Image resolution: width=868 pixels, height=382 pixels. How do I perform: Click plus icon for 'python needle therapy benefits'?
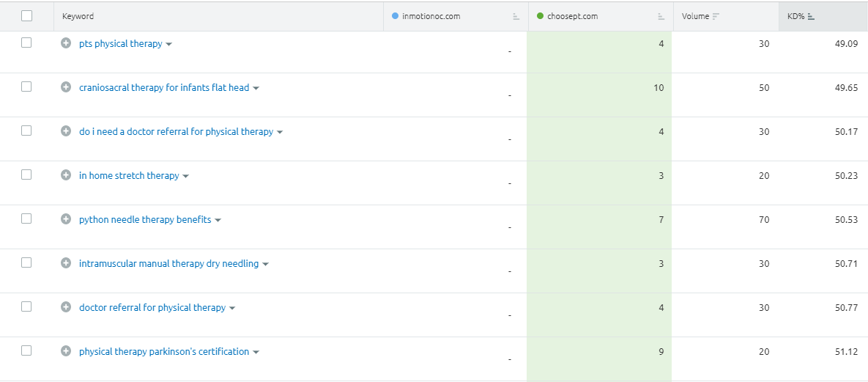[x=66, y=219]
